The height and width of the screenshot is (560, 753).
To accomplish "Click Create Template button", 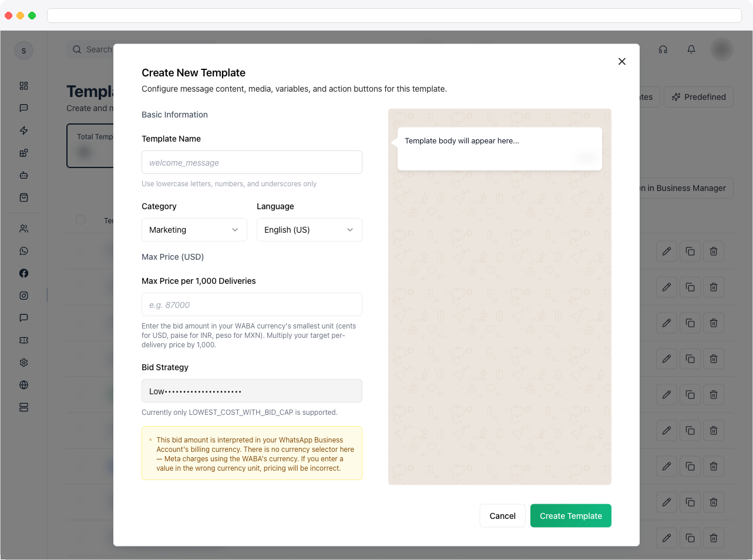I will pyautogui.click(x=571, y=516).
